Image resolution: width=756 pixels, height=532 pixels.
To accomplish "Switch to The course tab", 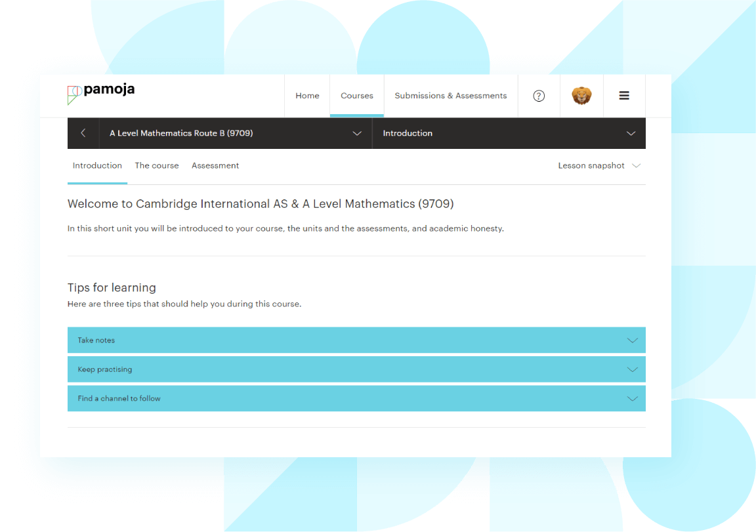I will tap(157, 166).
